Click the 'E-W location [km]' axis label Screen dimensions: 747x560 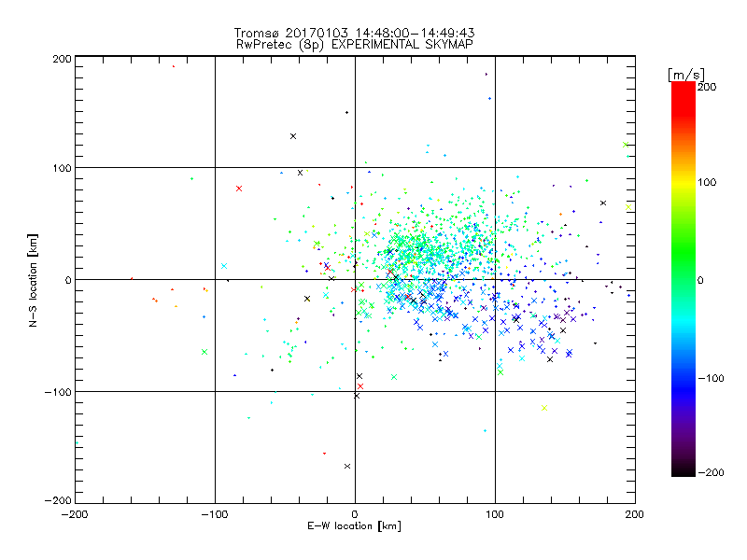click(354, 526)
